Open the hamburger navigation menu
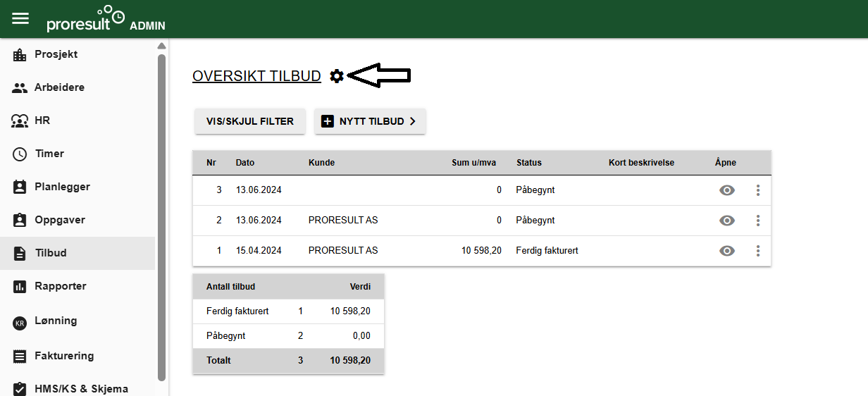The height and width of the screenshot is (396, 868). 20,18
